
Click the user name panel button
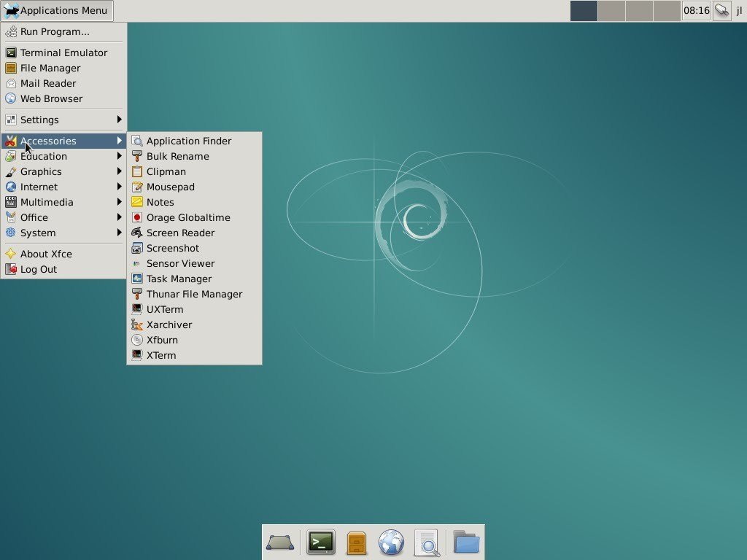(740, 10)
